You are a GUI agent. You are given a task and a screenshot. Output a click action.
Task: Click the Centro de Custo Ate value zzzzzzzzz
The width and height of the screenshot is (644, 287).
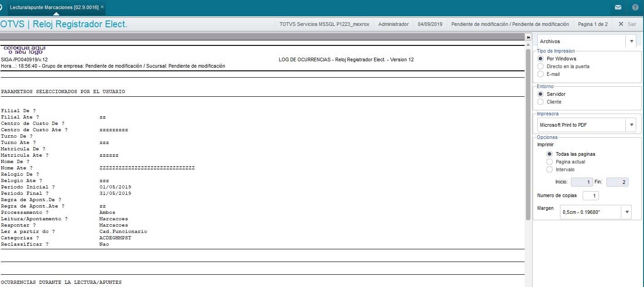point(114,129)
